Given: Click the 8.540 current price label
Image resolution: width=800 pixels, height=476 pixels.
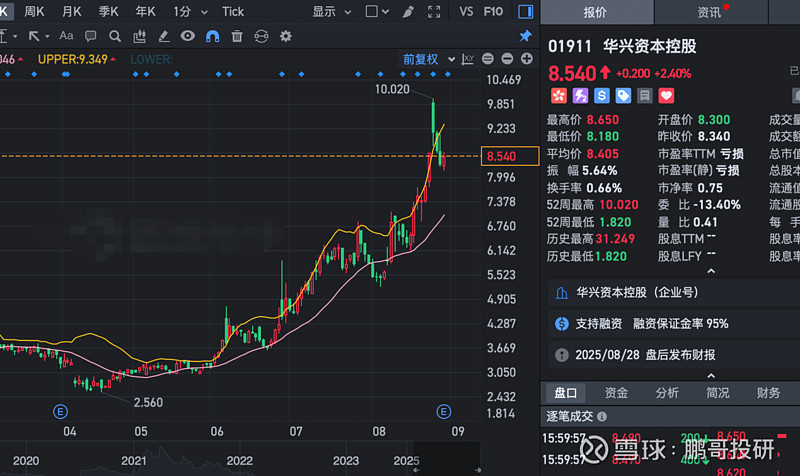Looking at the screenshot, I should click(510, 156).
